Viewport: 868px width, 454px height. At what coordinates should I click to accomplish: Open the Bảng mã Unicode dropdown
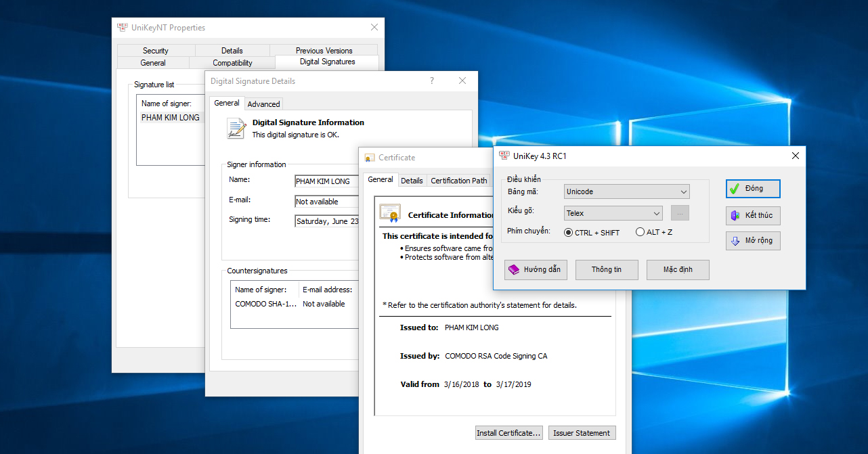click(x=627, y=191)
